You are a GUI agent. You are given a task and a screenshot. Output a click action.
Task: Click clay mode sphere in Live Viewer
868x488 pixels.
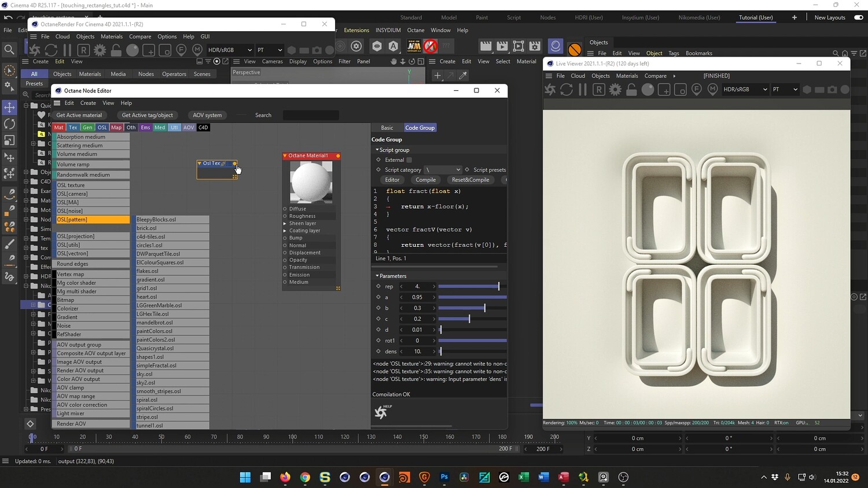[648, 90]
